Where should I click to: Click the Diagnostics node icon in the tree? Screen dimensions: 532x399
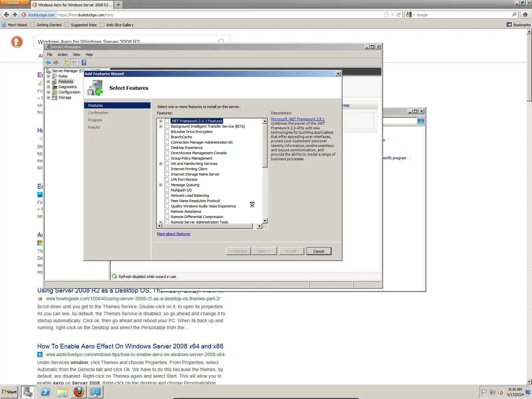coord(55,87)
